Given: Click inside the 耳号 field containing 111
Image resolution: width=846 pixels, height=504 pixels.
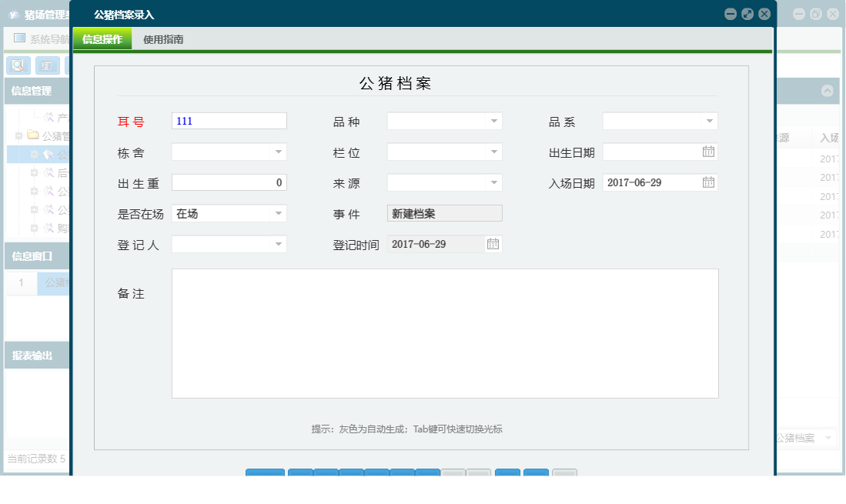Looking at the screenshot, I should [229, 121].
